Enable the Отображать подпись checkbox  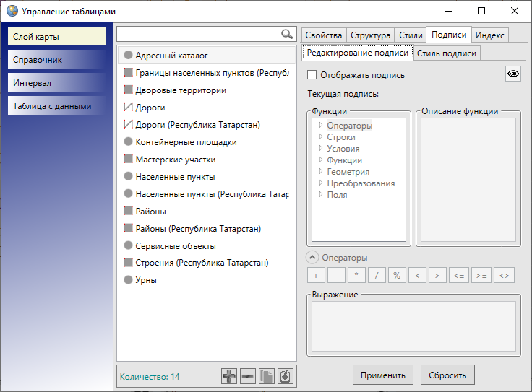(x=312, y=75)
